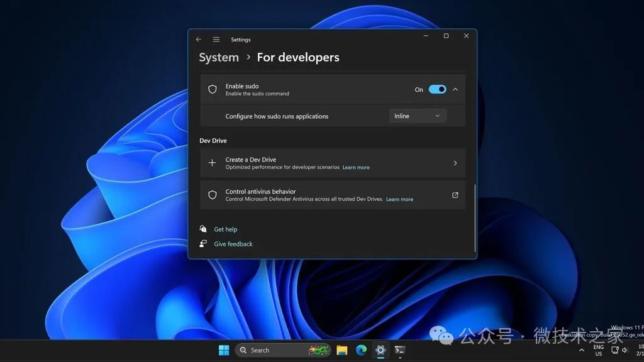Navigate to System in the breadcrumb

pyautogui.click(x=218, y=57)
